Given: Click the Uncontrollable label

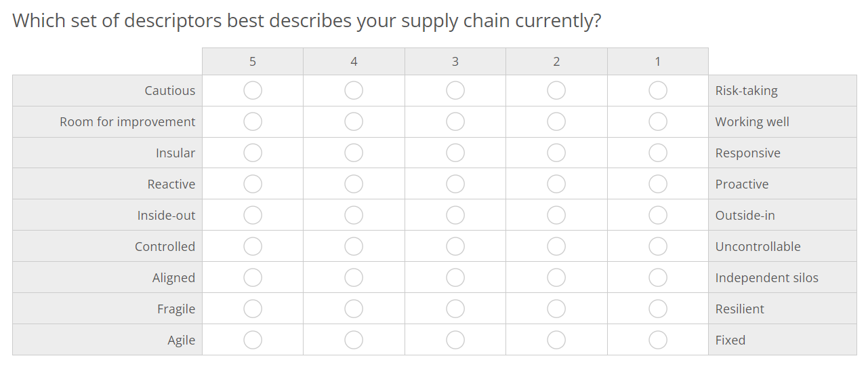Looking at the screenshot, I should point(758,246).
